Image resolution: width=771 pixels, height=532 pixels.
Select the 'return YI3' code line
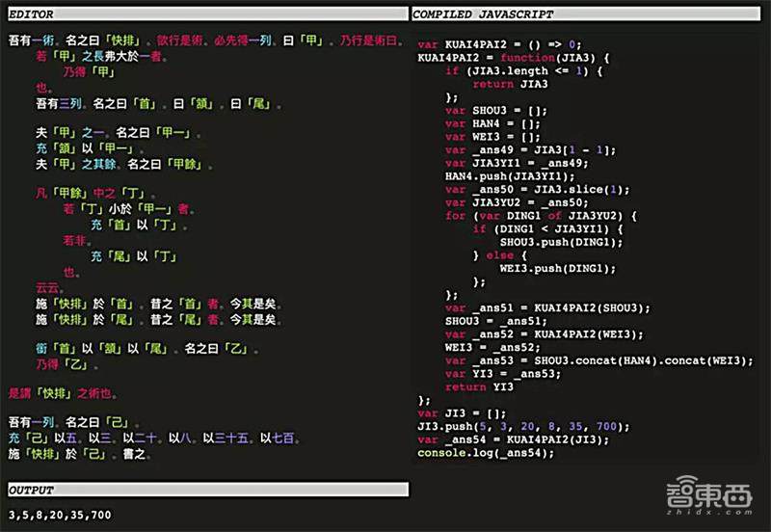[479, 386]
